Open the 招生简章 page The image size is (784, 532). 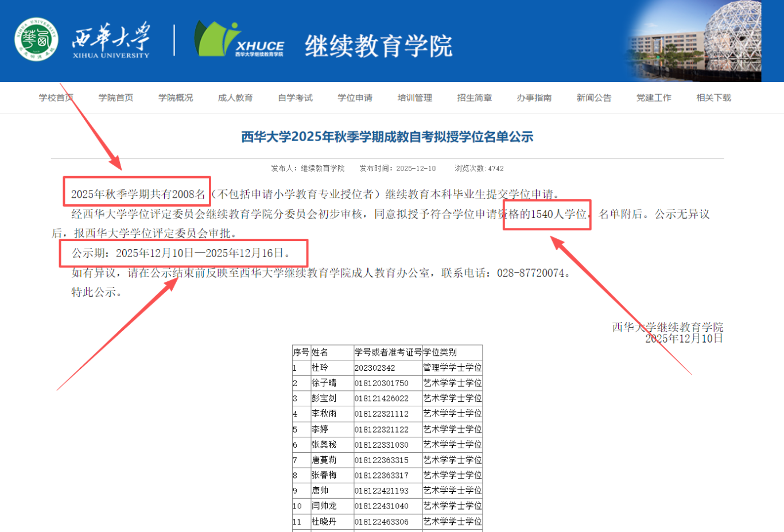click(474, 98)
